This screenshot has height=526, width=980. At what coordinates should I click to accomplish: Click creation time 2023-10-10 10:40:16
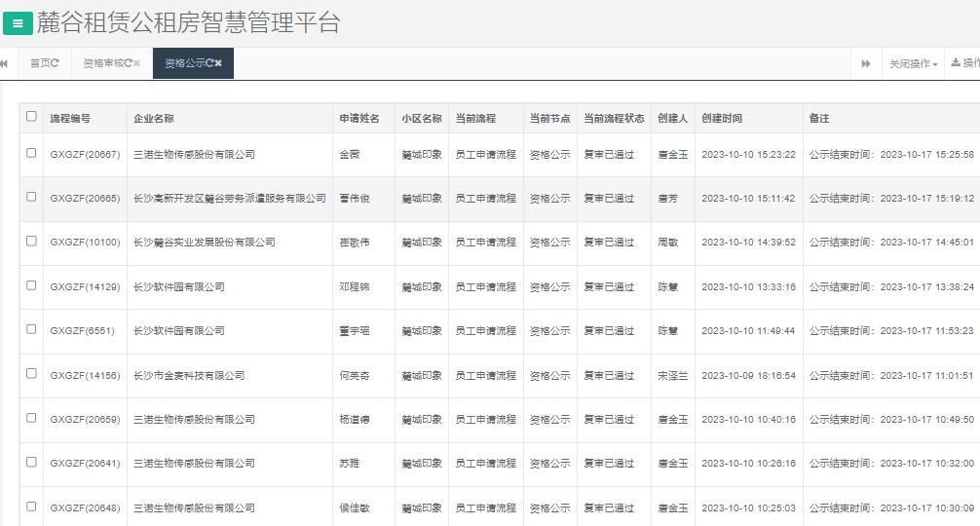click(749, 419)
